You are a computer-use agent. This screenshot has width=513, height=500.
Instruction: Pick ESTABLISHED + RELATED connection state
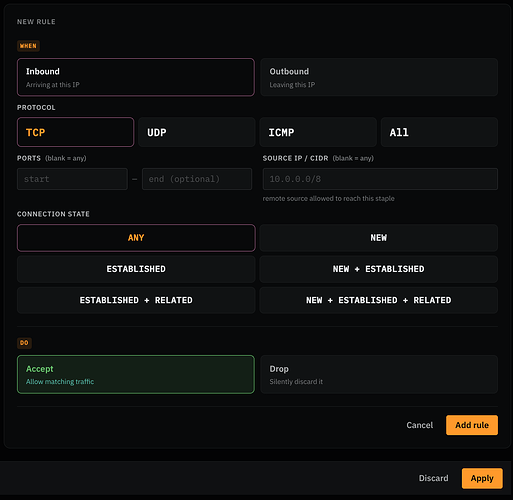(136, 300)
